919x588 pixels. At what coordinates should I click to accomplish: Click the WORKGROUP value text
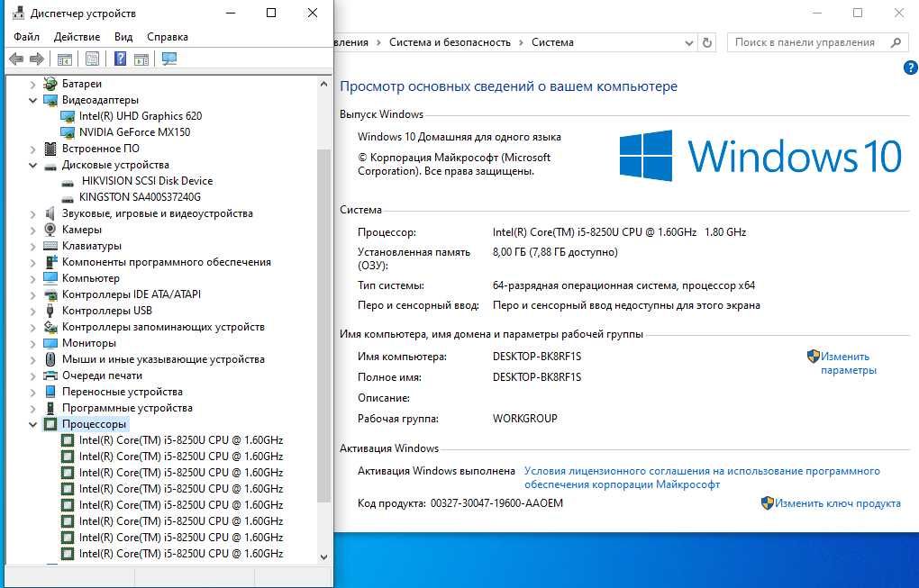(525, 419)
